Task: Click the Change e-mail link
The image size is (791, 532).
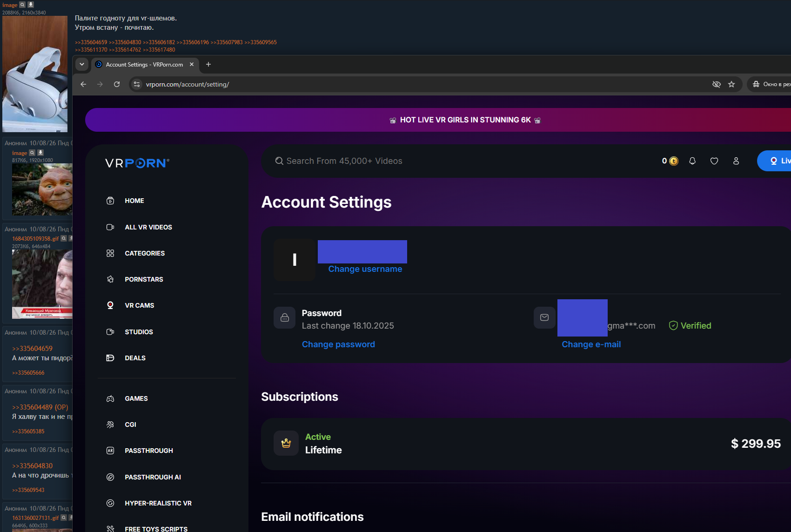Action: coord(591,344)
